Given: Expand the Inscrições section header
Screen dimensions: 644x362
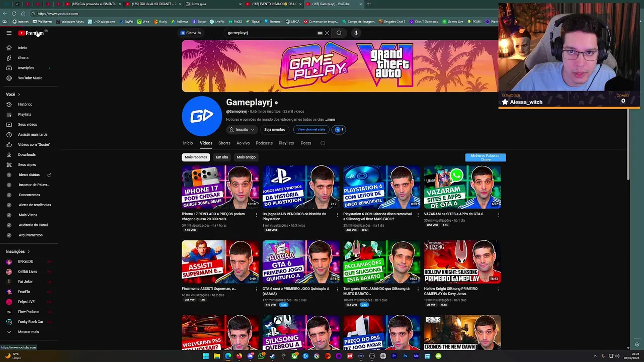Looking at the screenshot, I should (18, 251).
